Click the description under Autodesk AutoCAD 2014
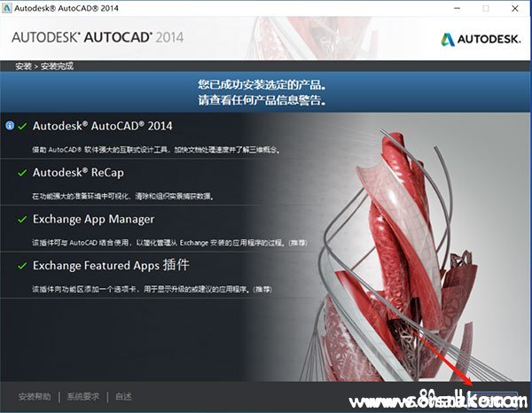 156,150
